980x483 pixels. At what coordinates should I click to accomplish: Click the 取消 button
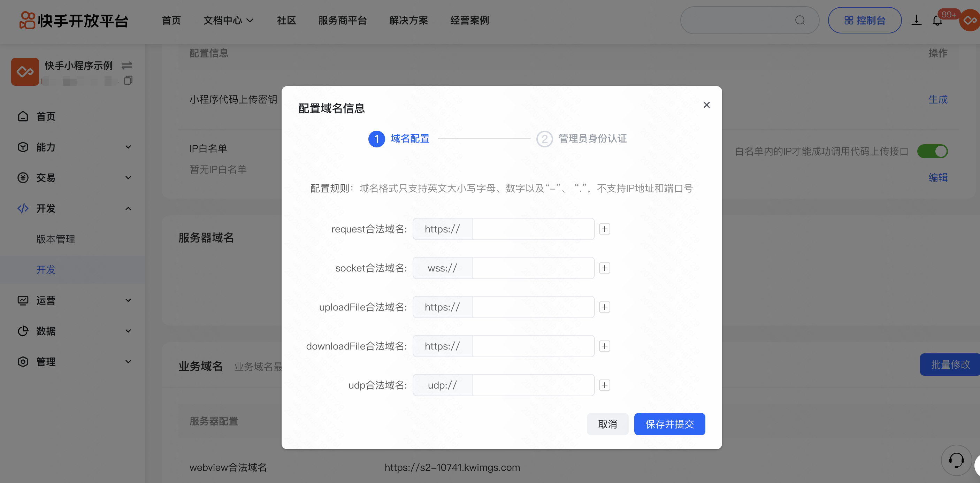[607, 424]
